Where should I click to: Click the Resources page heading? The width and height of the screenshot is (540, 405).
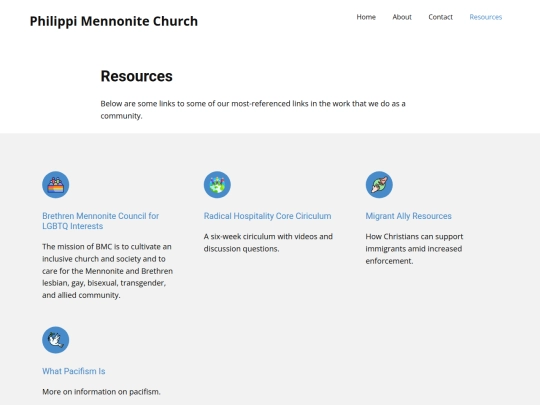pos(136,76)
